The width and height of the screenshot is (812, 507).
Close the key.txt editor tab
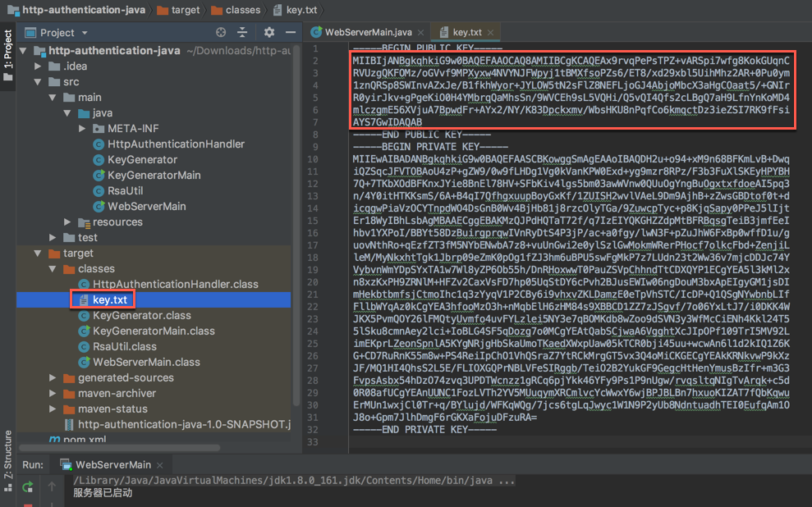(490, 33)
